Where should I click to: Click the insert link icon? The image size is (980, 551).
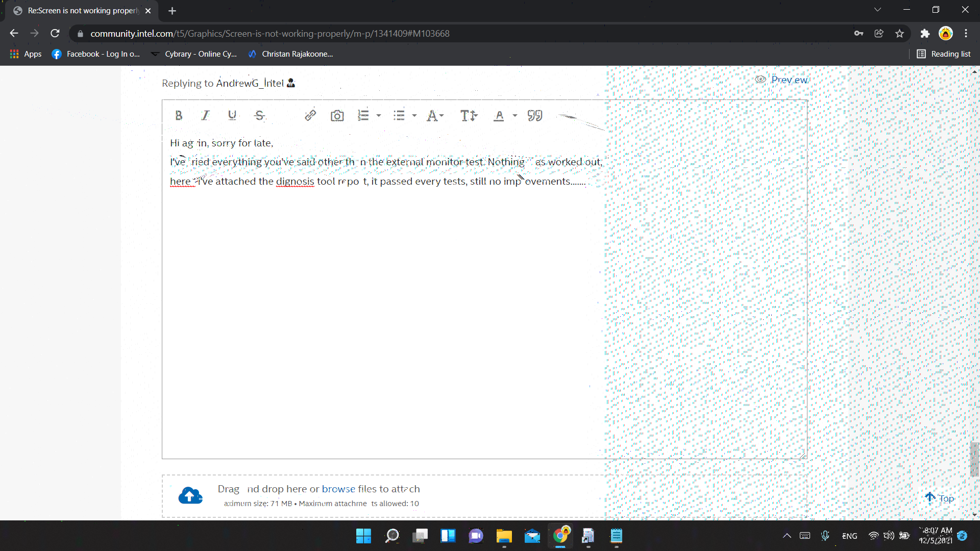310,116
